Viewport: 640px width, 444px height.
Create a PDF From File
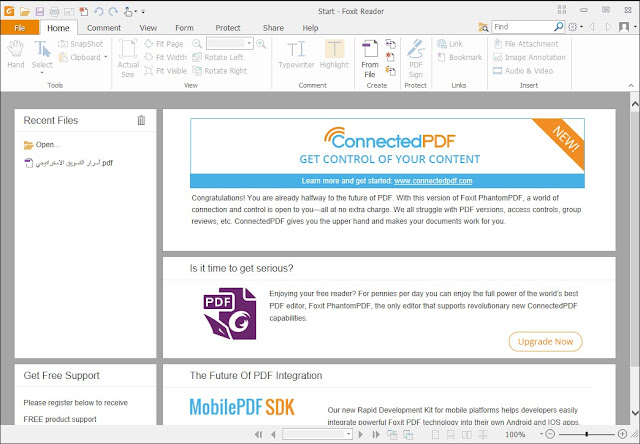click(370, 58)
